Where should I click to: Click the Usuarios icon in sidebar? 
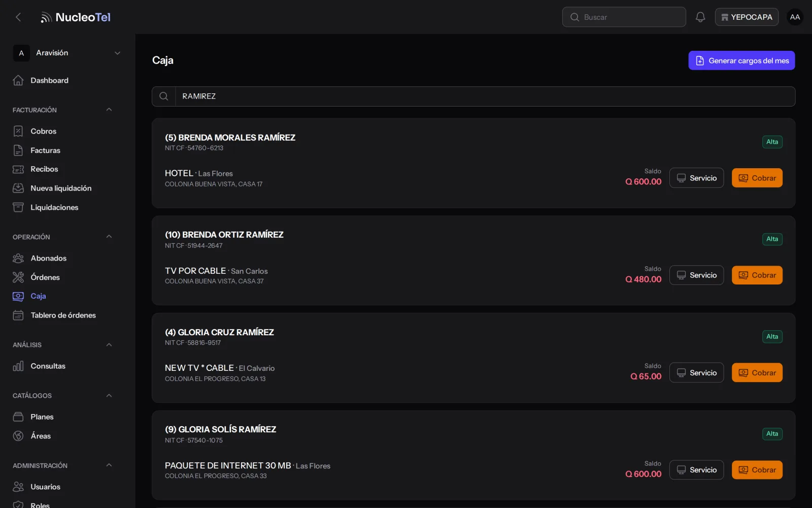coord(18,487)
